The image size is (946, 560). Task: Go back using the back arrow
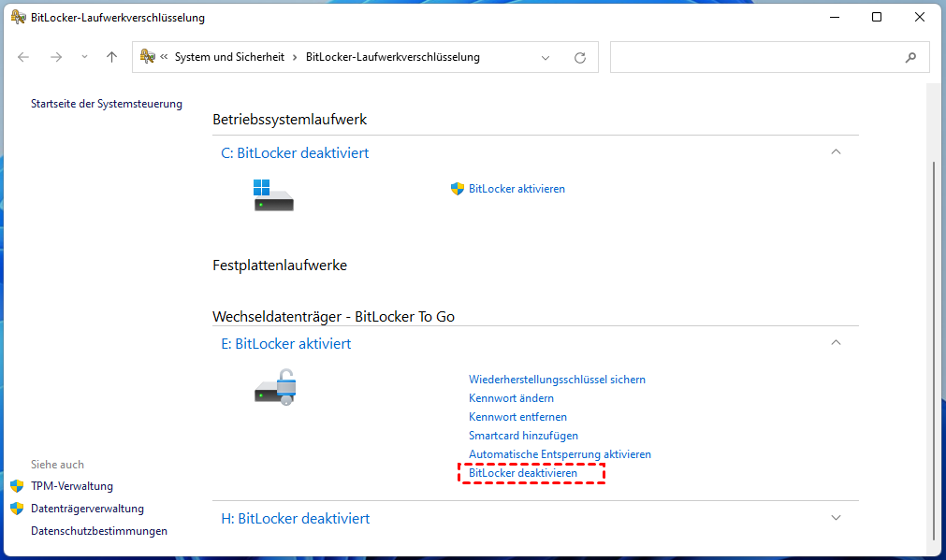pyautogui.click(x=23, y=57)
